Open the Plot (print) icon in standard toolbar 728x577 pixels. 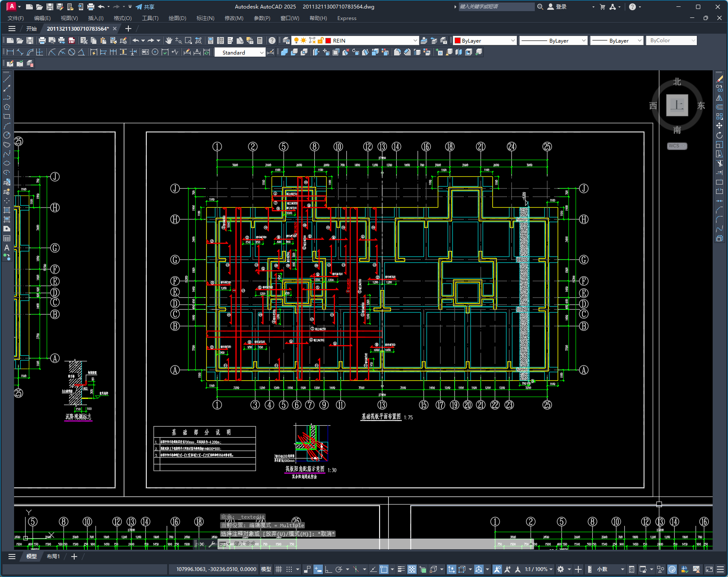pos(42,40)
